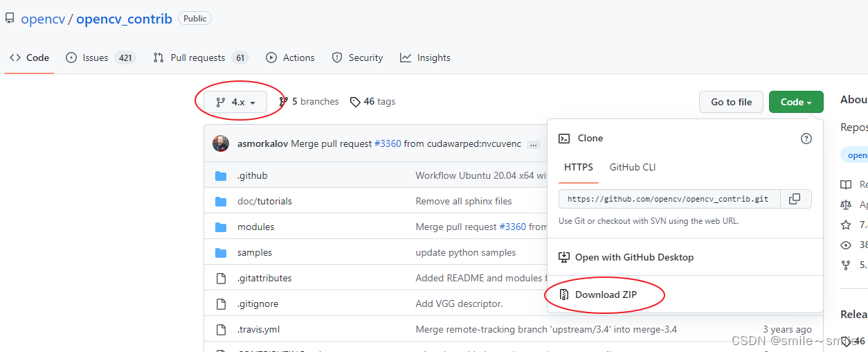The width and height of the screenshot is (868, 352).
Task: Switch to the Issues tab
Action: point(100,58)
